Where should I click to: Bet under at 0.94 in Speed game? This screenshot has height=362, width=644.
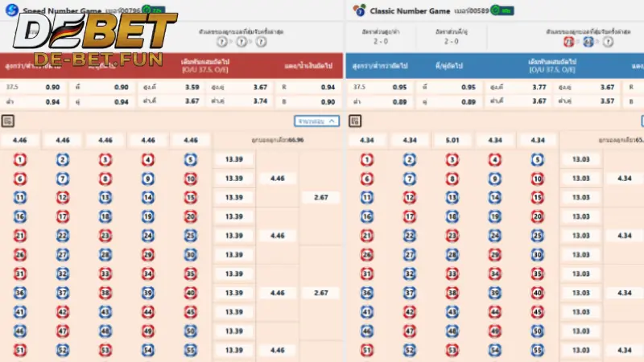tap(33, 102)
